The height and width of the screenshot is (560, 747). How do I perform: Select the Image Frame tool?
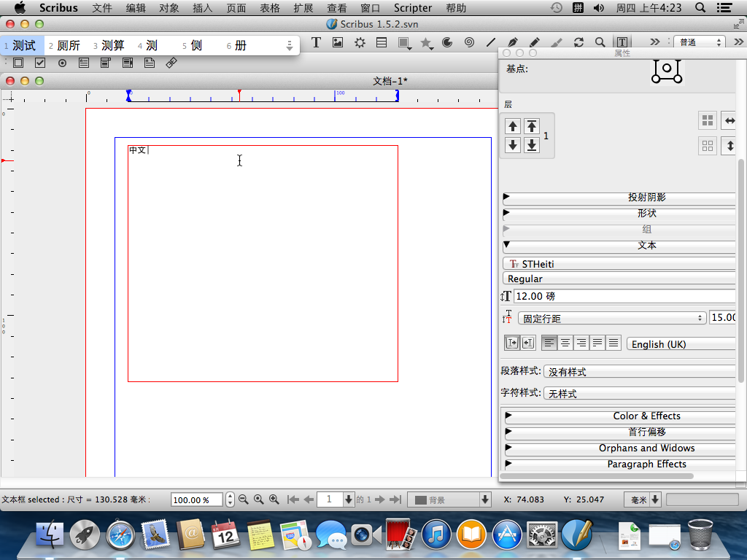click(x=338, y=42)
